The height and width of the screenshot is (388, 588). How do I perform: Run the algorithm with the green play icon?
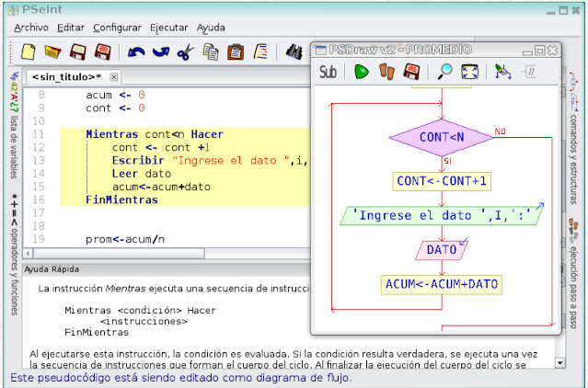click(x=362, y=72)
